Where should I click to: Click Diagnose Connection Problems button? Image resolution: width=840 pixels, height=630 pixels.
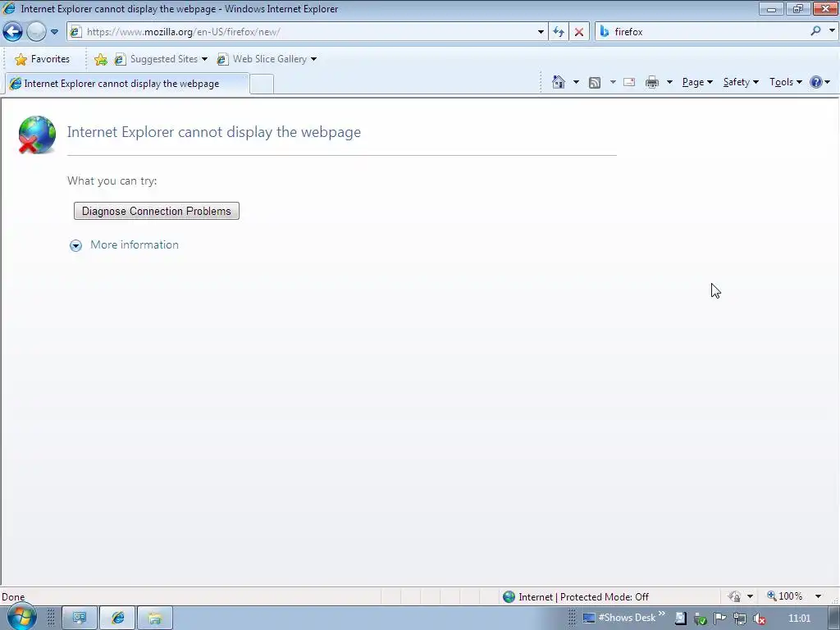click(157, 211)
